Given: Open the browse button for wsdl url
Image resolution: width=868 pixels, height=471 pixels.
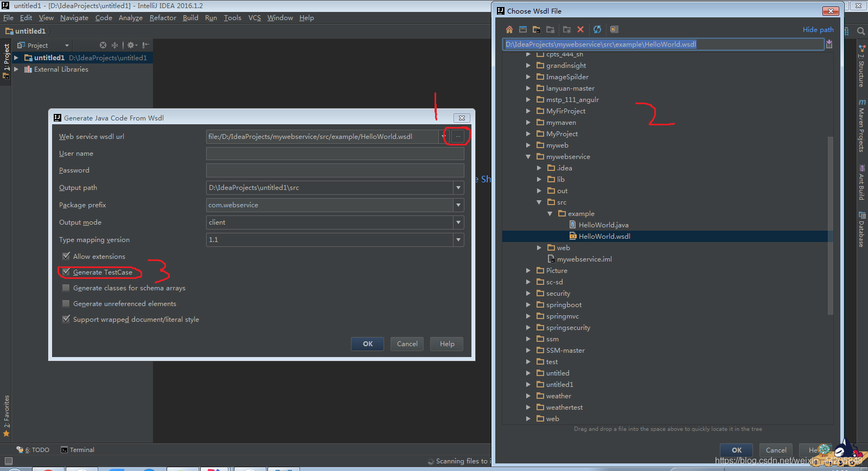Looking at the screenshot, I should [458, 136].
